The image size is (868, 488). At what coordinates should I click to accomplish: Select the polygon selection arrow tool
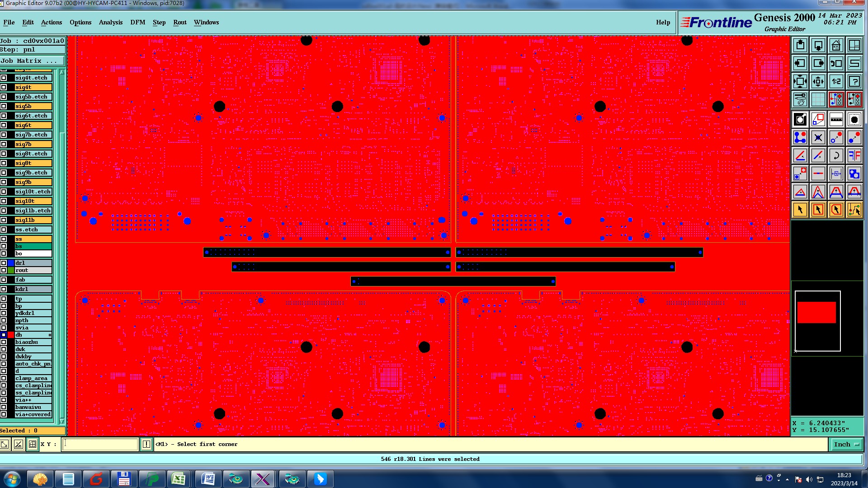(x=836, y=210)
